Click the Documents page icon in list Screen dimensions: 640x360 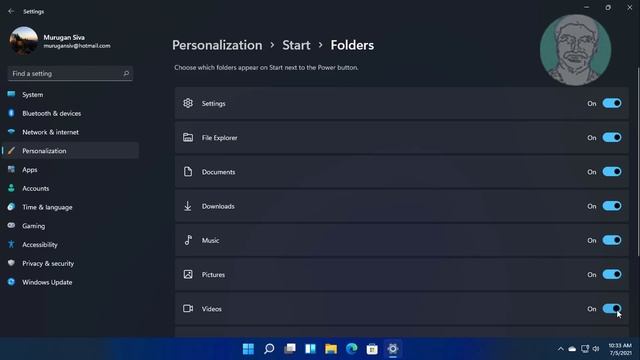click(188, 172)
